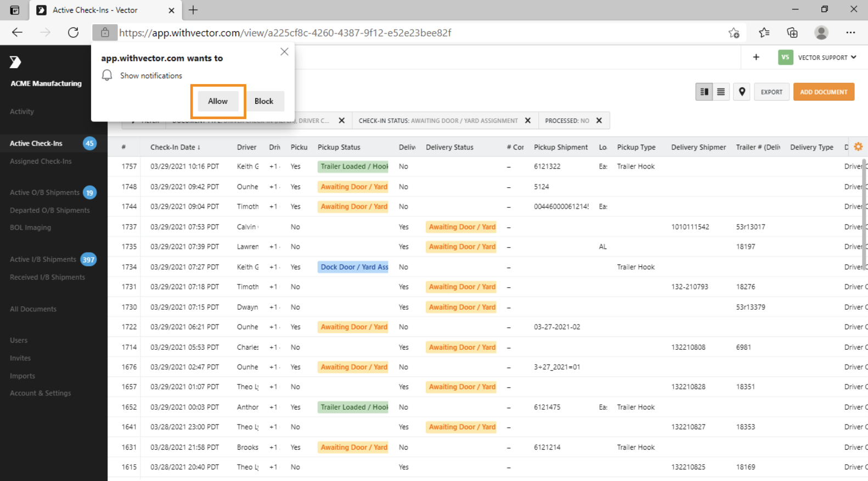Open check-in row number 1757
Image resolution: width=868 pixels, height=481 pixels.
pos(129,166)
